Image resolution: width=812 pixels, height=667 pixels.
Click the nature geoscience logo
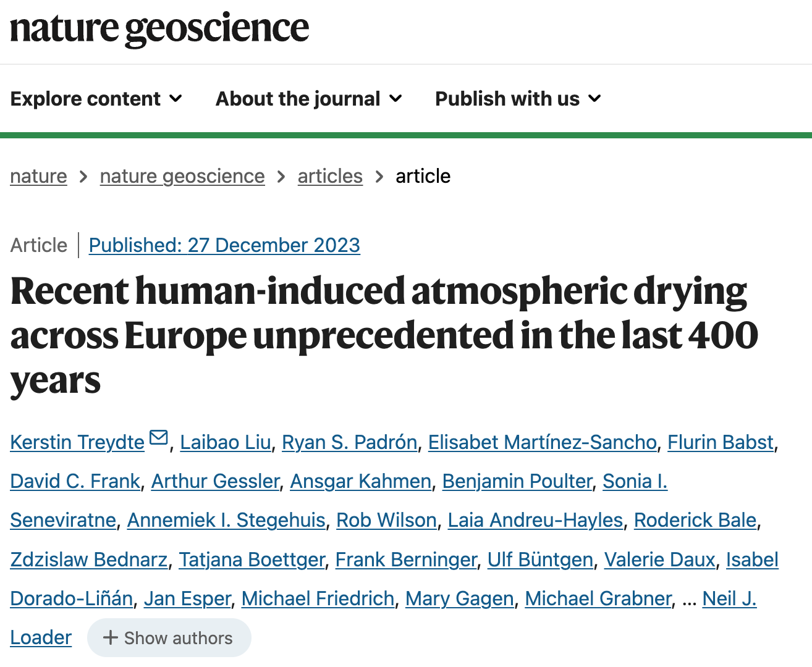159,28
